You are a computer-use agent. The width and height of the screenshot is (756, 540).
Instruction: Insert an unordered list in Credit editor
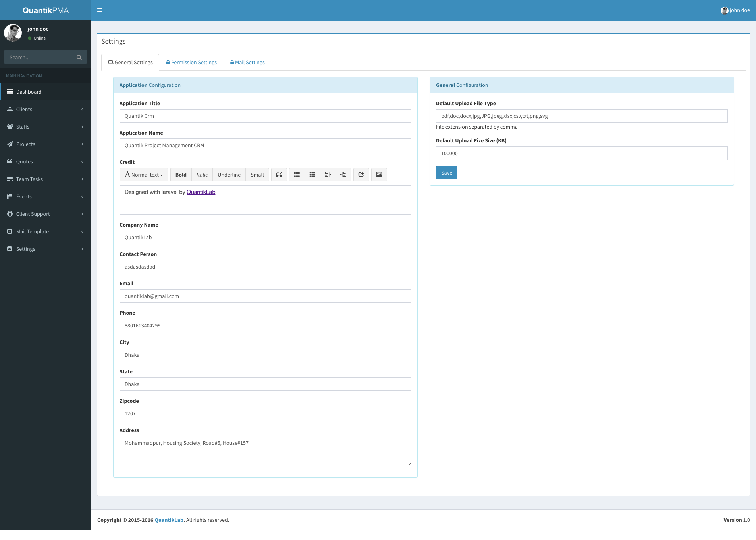(x=297, y=175)
